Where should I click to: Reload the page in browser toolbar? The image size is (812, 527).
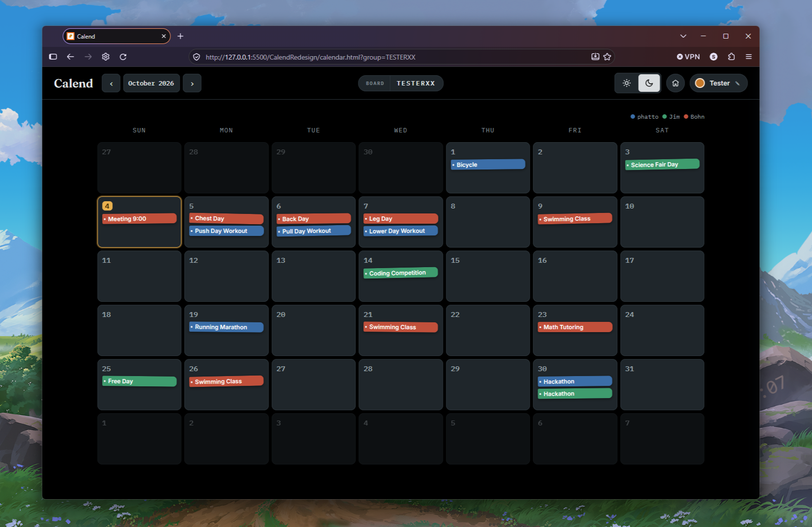(123, 57)
